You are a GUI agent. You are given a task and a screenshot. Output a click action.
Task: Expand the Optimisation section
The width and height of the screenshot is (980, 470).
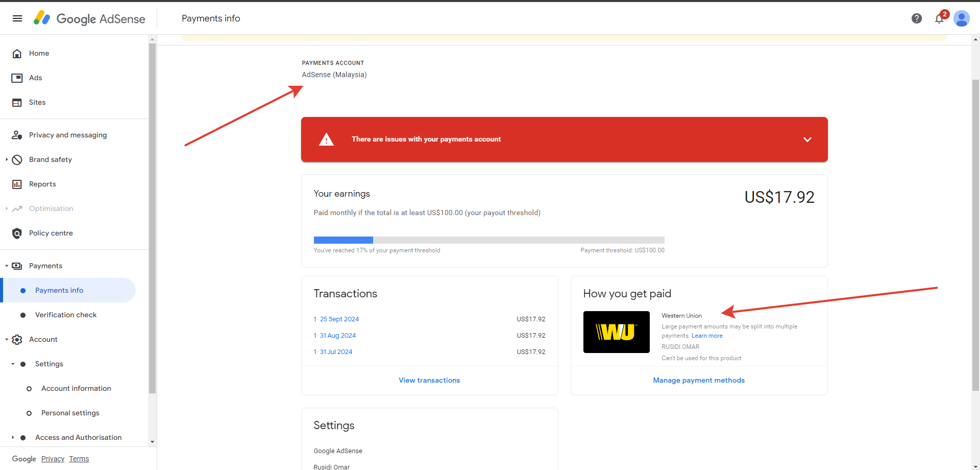[7, 209]
